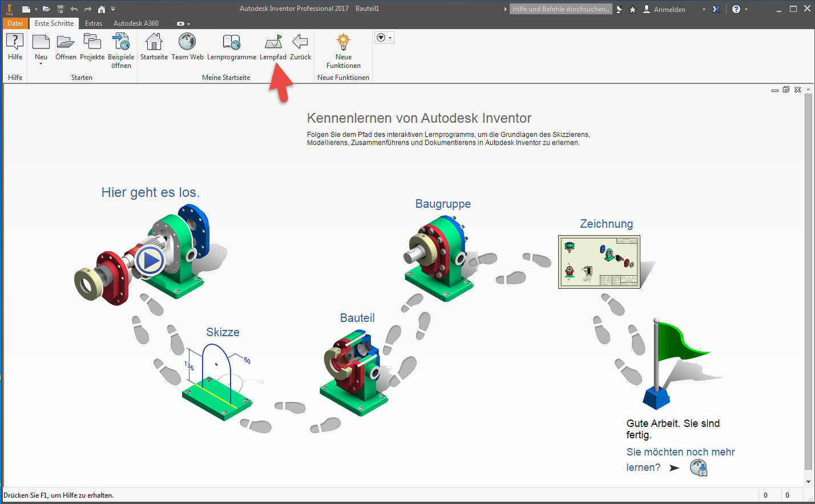Screen dimensions: 815x504
Task: Show Neue Funktionen with the lightbulb
Action: click(344, 51)
